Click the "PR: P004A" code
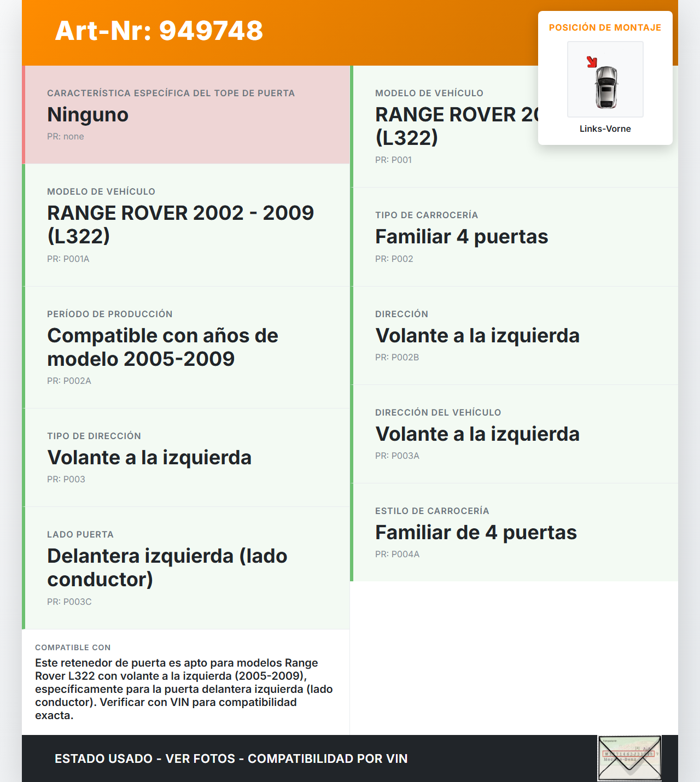700x782 pixels. point(398,554)
